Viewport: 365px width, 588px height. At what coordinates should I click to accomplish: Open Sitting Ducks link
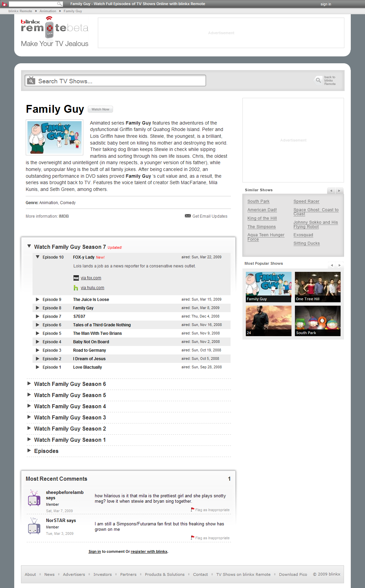point(306,243)
